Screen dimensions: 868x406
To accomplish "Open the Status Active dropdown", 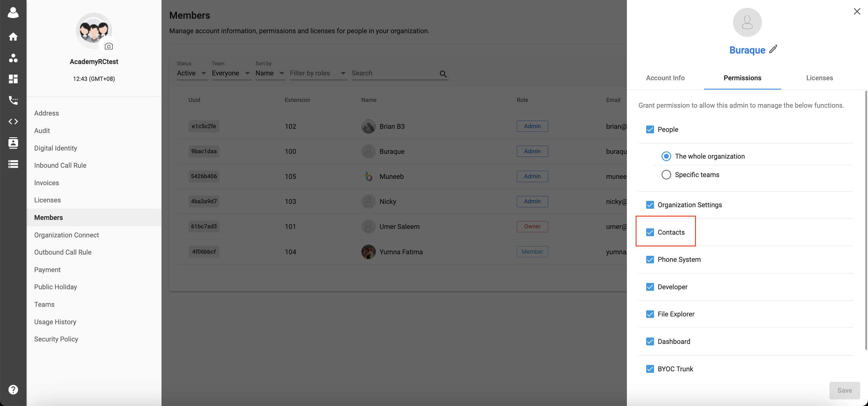I will (x=192, y=73).
